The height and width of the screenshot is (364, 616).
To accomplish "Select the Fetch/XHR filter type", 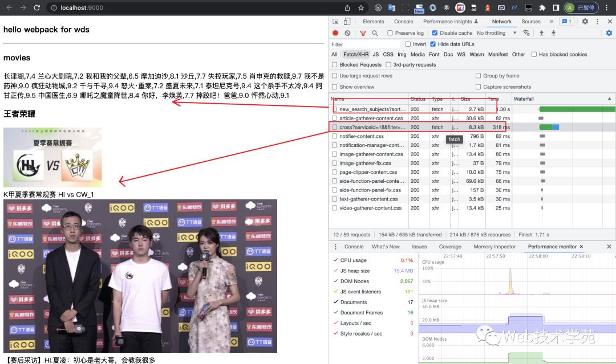I will [x=355, y=55].
